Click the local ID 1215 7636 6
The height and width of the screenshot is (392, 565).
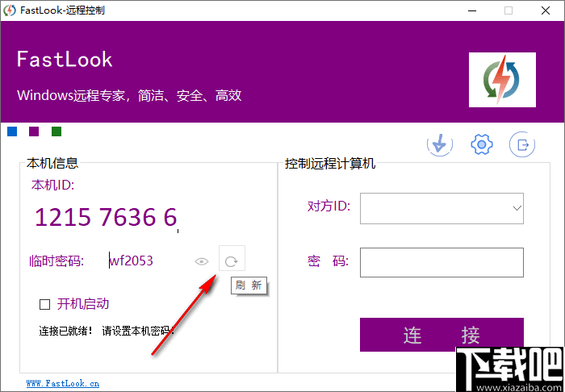point(106,217)
